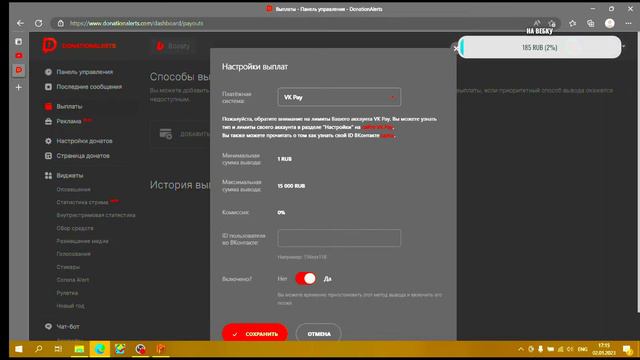Go back with the browser back arrow
The width and height of the screenshot is (640, 360).
[x=20, y=23]
